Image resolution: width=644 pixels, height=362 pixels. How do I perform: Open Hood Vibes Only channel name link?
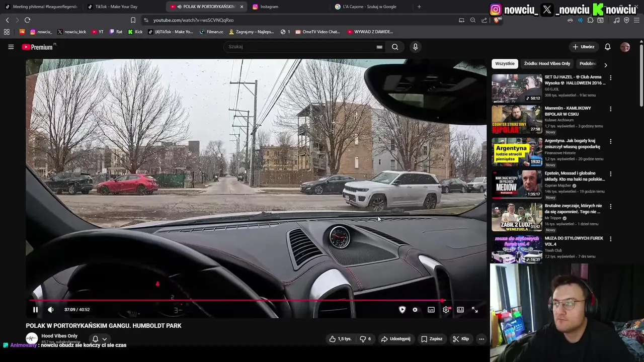[59, 336]
